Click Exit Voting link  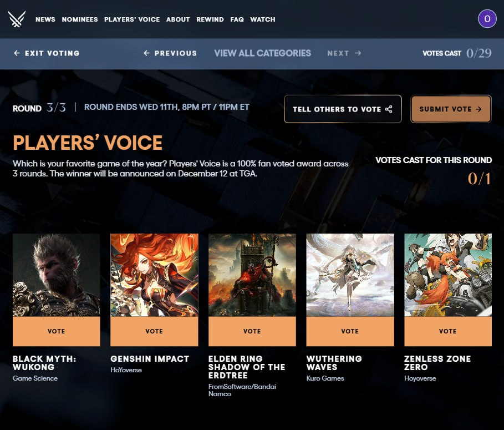coord(47,53)
